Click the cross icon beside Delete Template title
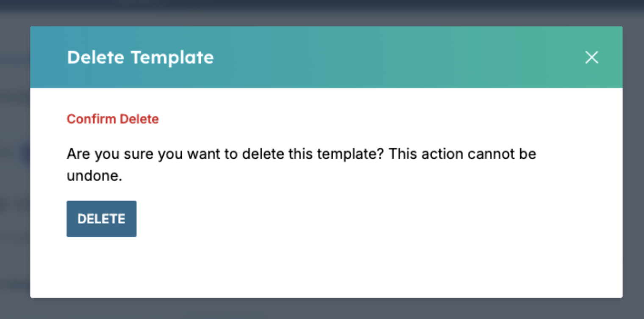644x319 pixels. click(591, 57)
